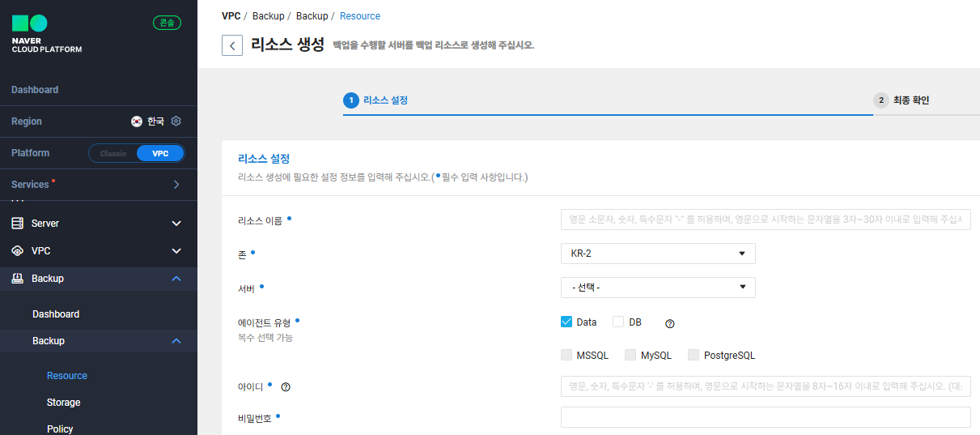Click step 1 circle number icon
The image size is (980, 435).
pos(351,100)
